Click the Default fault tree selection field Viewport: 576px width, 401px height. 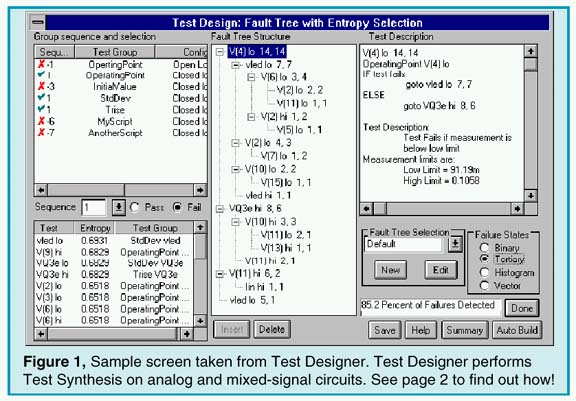pyautogui.click(x=403, y=244)
